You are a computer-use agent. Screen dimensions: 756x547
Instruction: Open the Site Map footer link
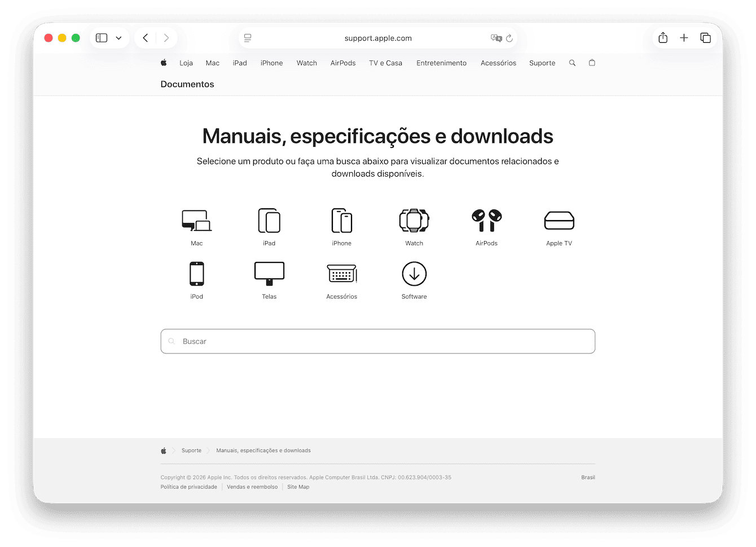298,487
